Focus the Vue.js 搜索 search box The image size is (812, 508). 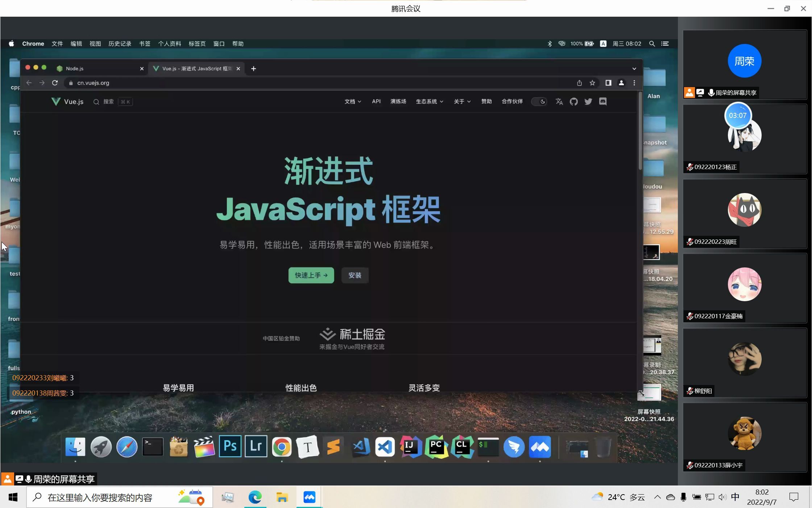tap(113, 102)
